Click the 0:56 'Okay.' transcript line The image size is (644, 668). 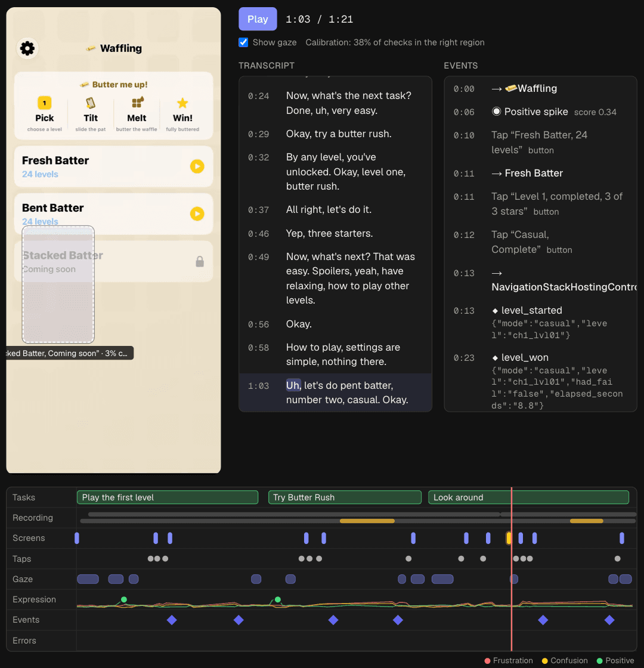click(x=335, y=324)
